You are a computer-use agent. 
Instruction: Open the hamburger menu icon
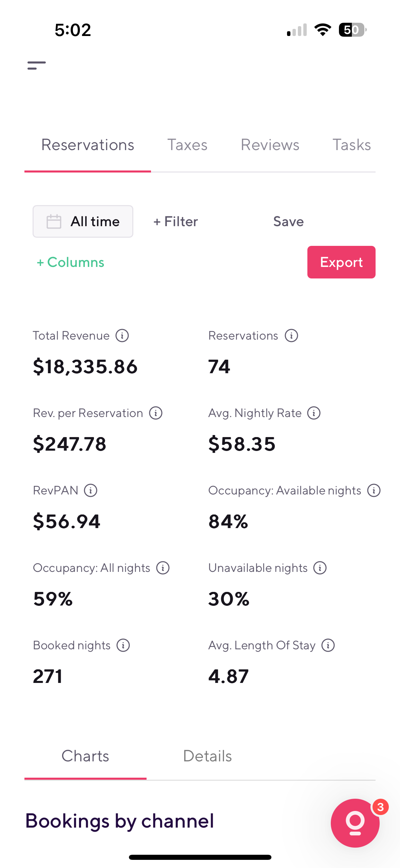(37, 65)
